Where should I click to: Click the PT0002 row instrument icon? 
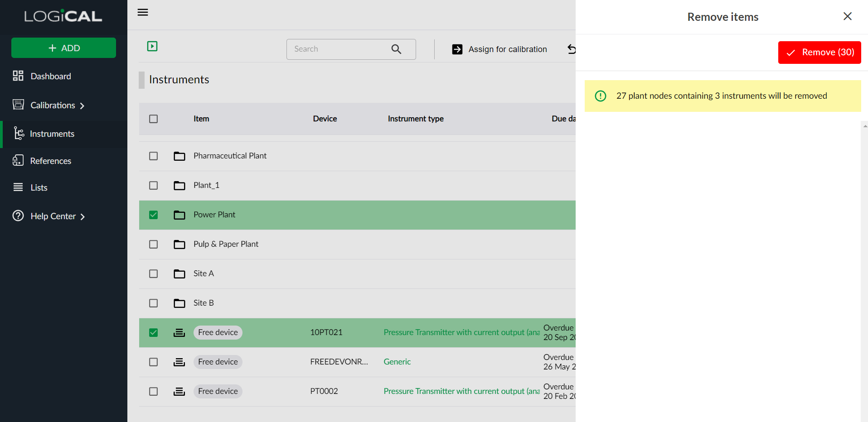pyautogui.click(x=179, y=392)
